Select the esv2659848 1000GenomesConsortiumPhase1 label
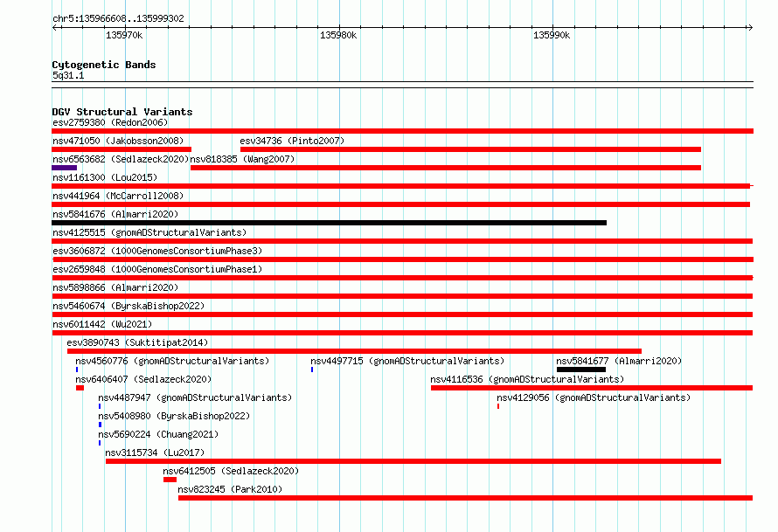This screenshot has width=778, height=532. click(157, 269)
